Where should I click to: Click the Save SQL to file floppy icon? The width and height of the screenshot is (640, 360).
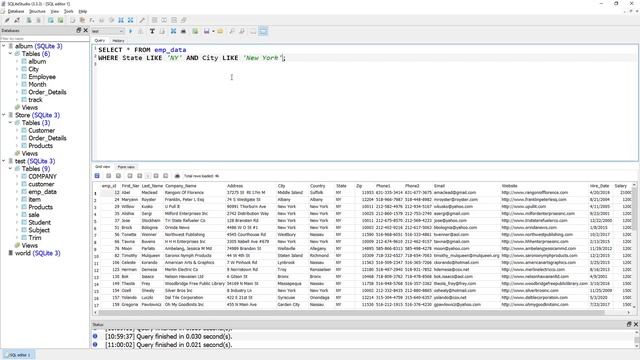pos(207,31)
